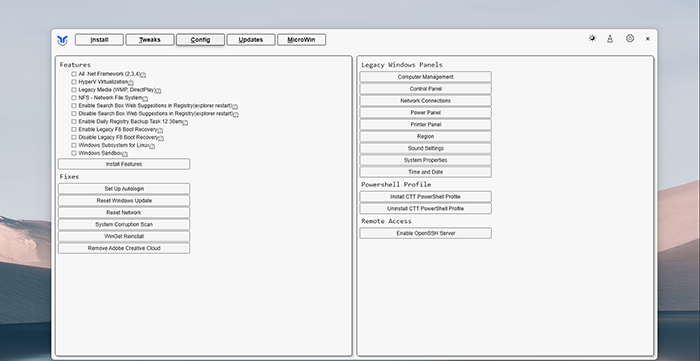This screenshot has width=700, height=361.
Task: Open Computer Management panel
Action: (425, 77)
